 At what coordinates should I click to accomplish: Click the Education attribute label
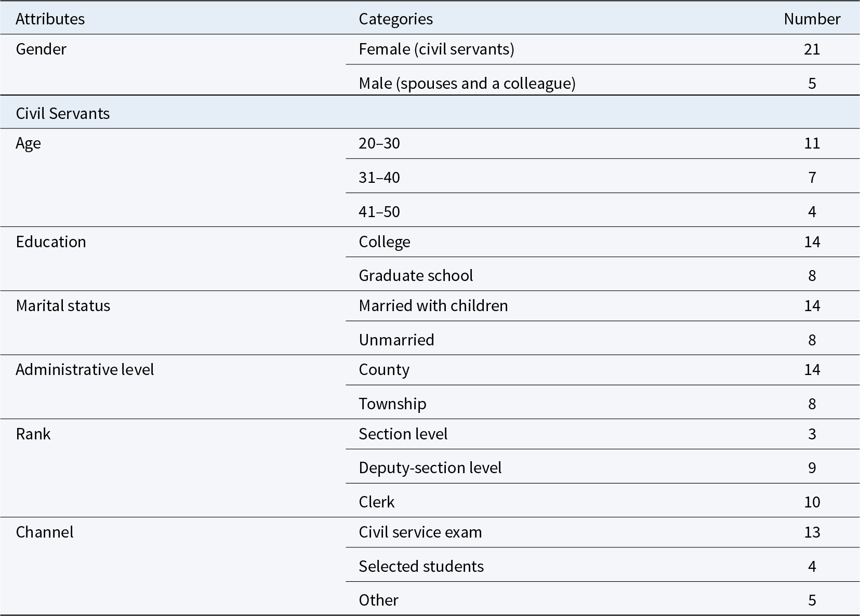click(x=51, y=242)
